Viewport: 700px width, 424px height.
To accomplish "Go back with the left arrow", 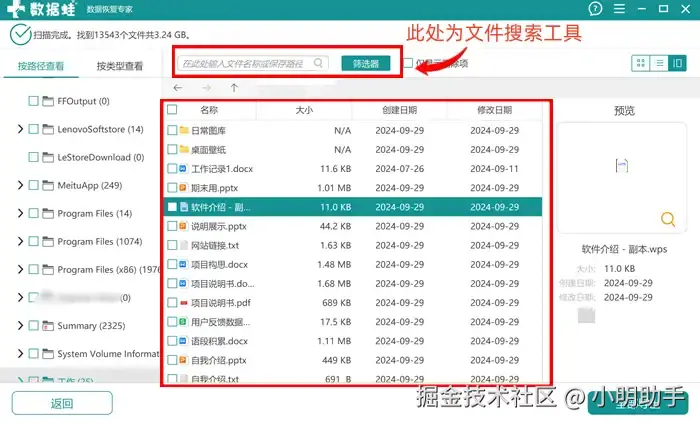I will point(178,88).
